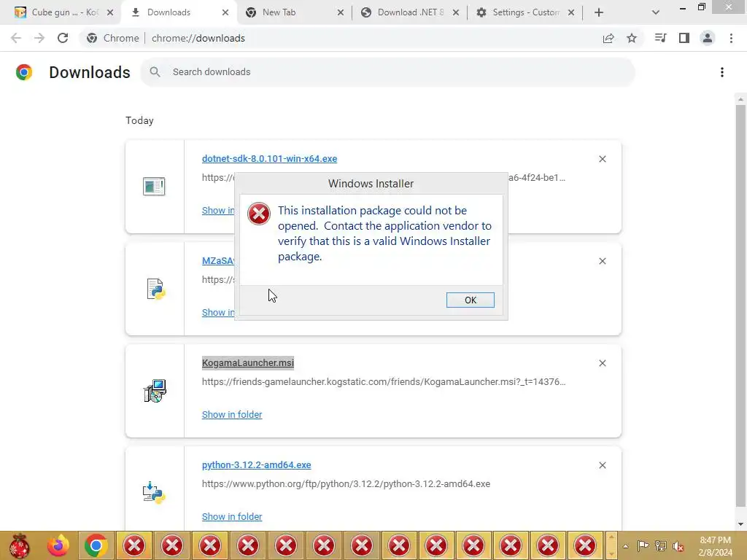This screenshot has height=560, width=747.
Task: Click the Start button ornament icon
Action: point(20,545)
